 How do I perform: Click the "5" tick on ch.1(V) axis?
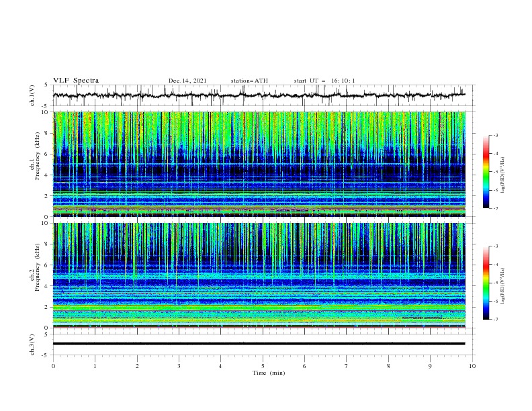(x=46, y=85)
